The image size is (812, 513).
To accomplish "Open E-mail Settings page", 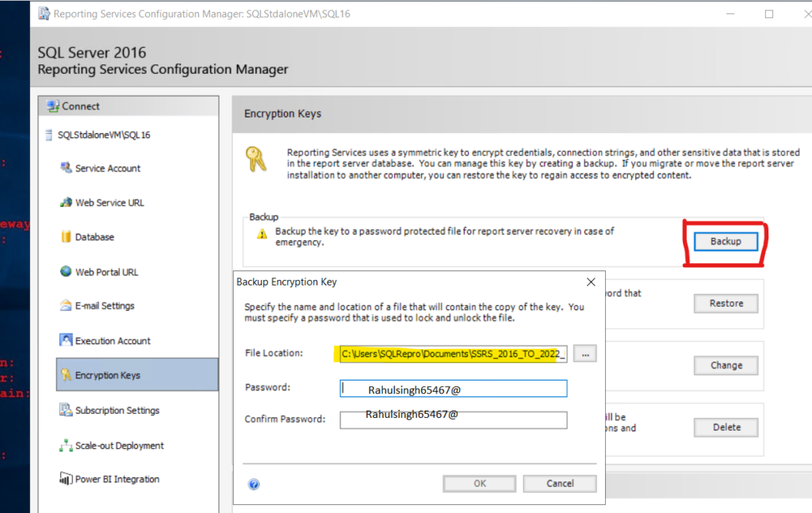I will 105,306.
